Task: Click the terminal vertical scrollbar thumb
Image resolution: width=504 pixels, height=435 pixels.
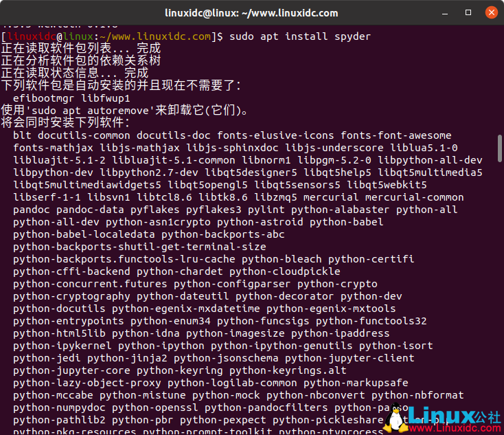Action: pos(499,148)
